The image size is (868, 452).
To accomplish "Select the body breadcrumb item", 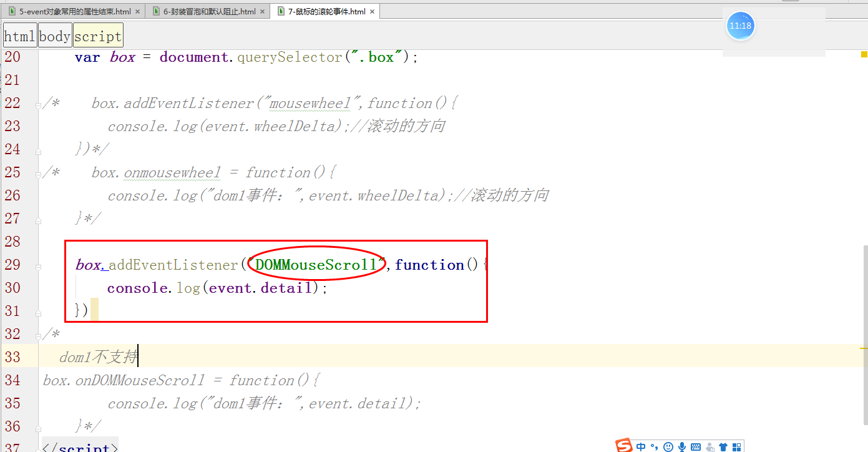I will click(54, 35).
